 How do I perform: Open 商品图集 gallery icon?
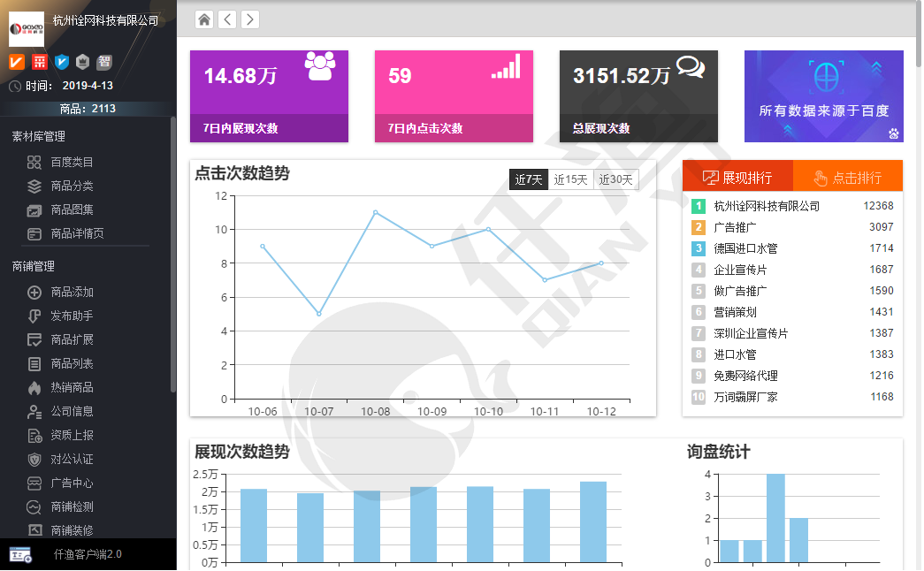pyautogui.click(x=34, y=210)
